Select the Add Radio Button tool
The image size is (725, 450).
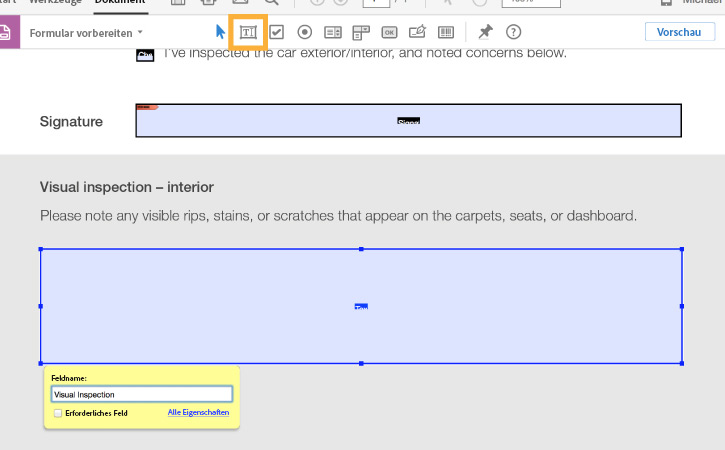click(305, 32)
